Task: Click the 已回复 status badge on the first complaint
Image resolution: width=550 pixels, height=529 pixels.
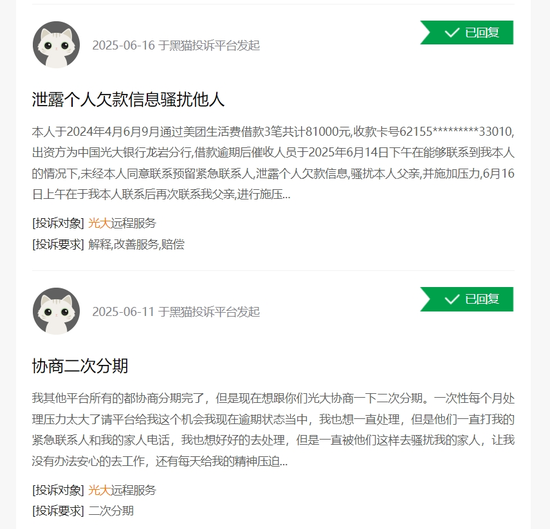Action: pyautogui.click(x=467, y=33)
